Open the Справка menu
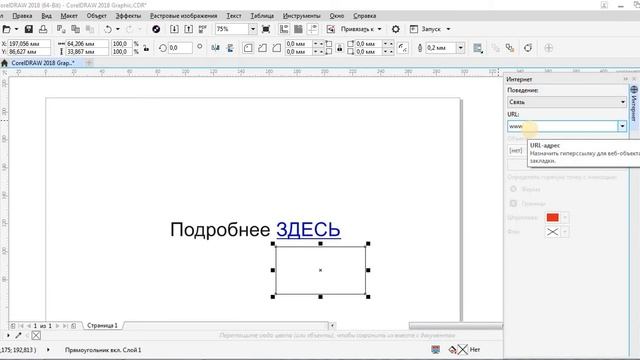640x360 pixels. click(364, 16)
